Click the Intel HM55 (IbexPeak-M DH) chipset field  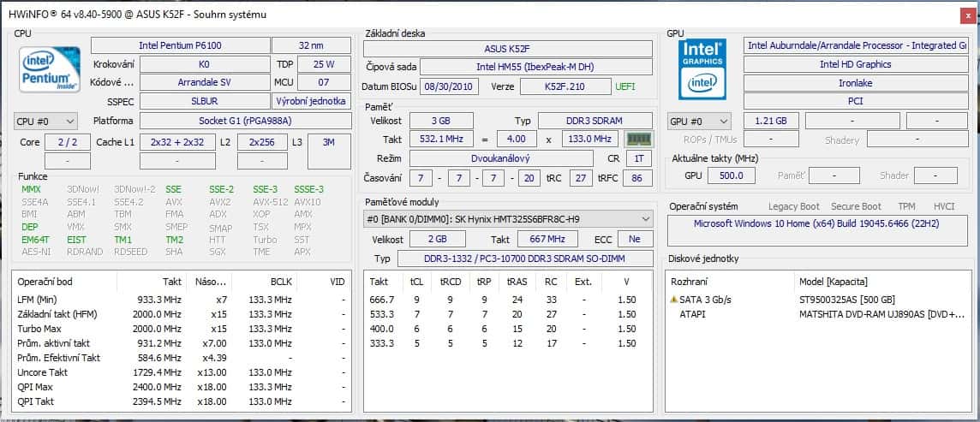(x=535, y=67)
